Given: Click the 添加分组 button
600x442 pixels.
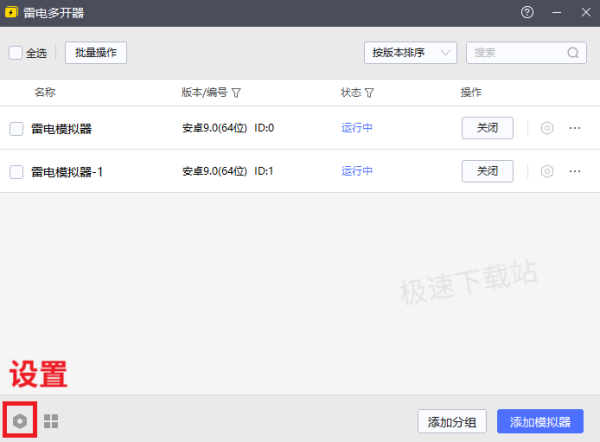Looking at the screenshot, I should pyautogui.click(x=453, y=421).
